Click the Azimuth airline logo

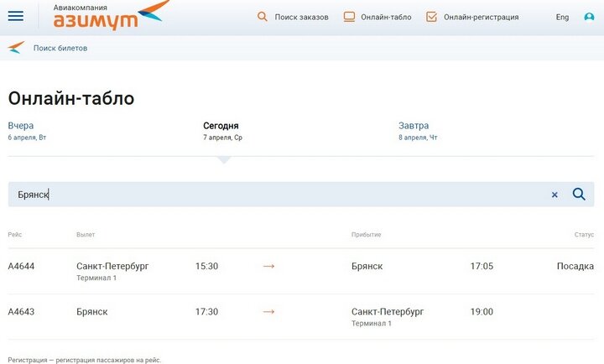click(x=111, y=15)
